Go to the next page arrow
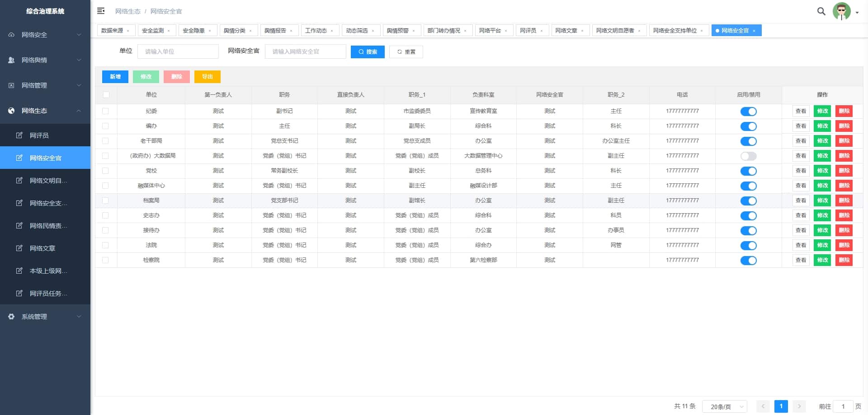Screen dimensions: 868x415 [x=799, y=406]
